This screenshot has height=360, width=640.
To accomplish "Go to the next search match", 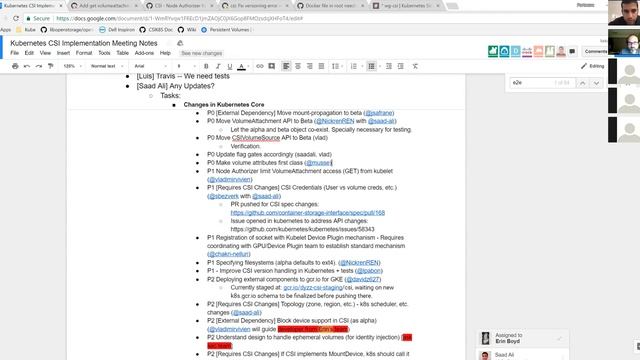I will [596, 83].
